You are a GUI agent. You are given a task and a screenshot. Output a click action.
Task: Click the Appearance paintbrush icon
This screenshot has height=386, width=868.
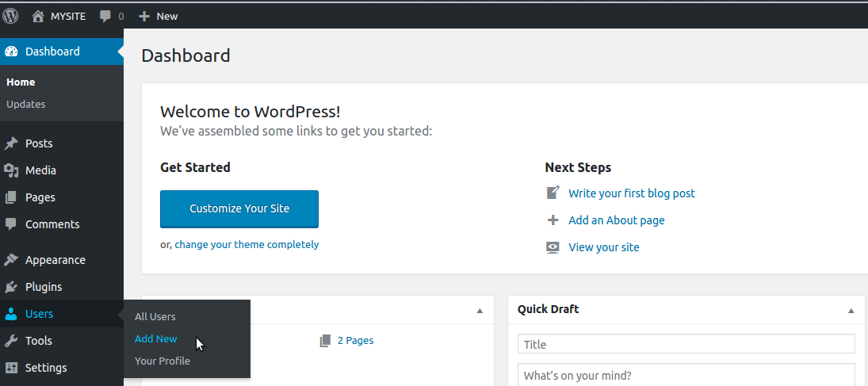click(x=11, y=260)
